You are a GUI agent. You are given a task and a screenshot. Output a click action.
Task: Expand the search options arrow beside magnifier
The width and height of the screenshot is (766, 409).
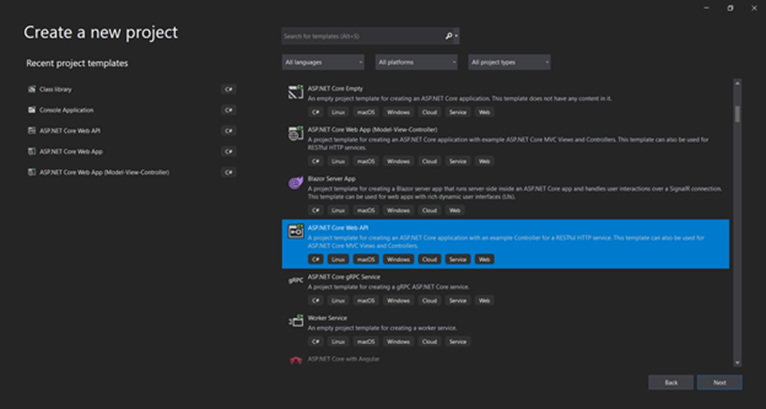tap(456, 36)
